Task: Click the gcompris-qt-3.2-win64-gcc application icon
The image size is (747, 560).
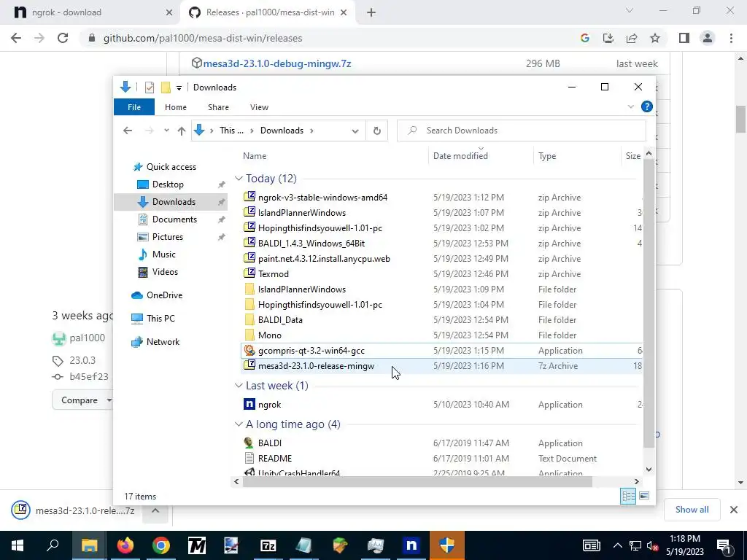Action: pos(249,351)
